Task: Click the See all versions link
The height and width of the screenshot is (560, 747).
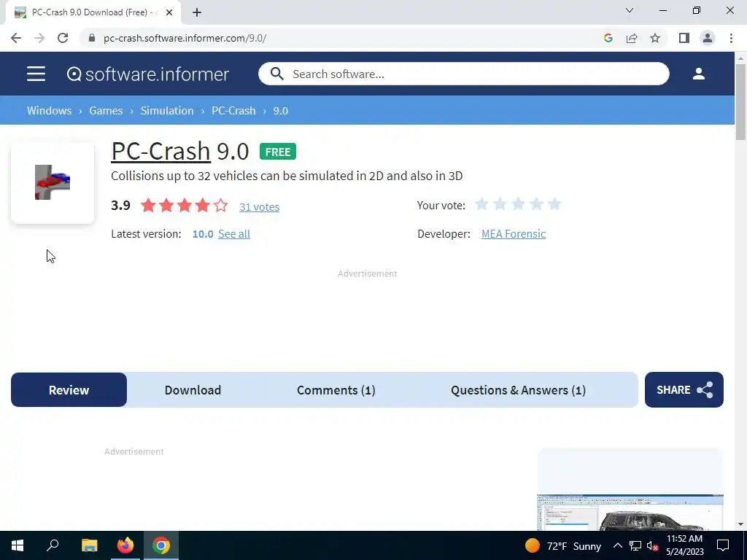Action: [234, 234]
